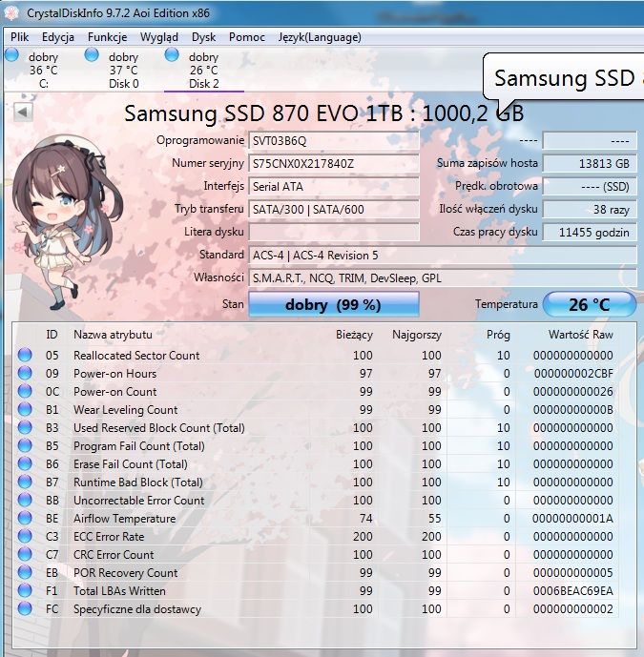Click the rotation rate field ---- (SSD)
Image resolution: width=644 pixels, height=657 pixels.
coord(590,187)
